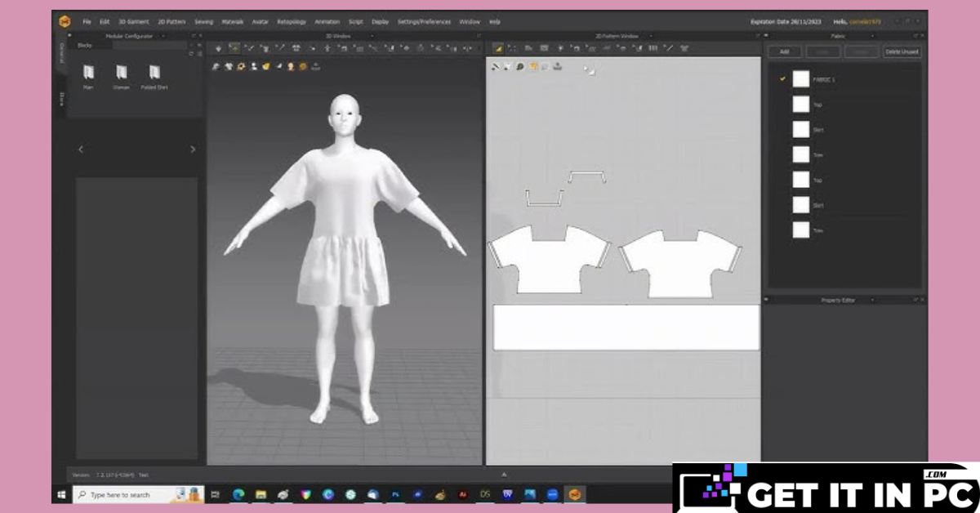The height and width of the screenshot is (513, 980).
Task: Click the line segment tool icon in 2D toolbar
Action: [669, 49]
